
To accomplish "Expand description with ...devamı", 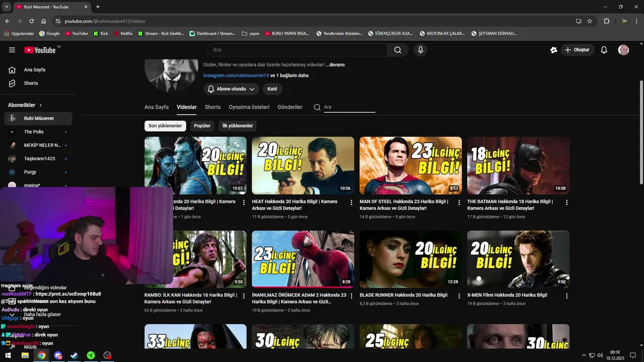I will click(335, 65).
